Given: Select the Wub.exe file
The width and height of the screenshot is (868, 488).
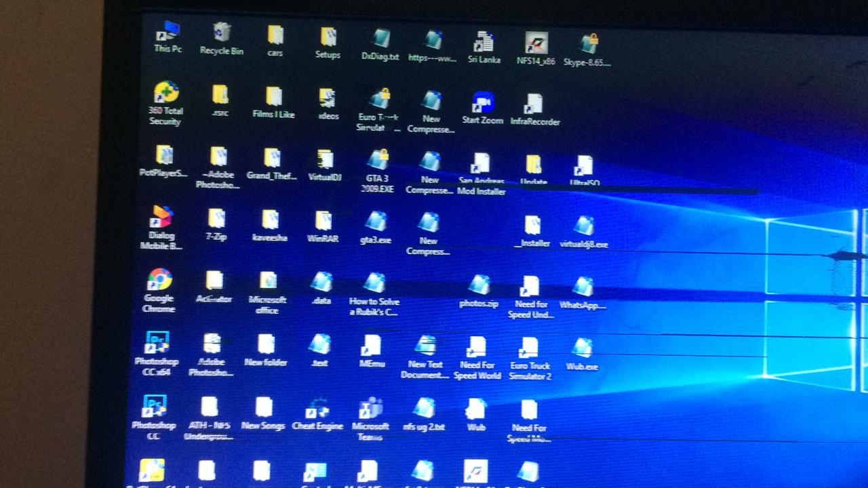Looking at the screenshot, I should pos(582,356).
